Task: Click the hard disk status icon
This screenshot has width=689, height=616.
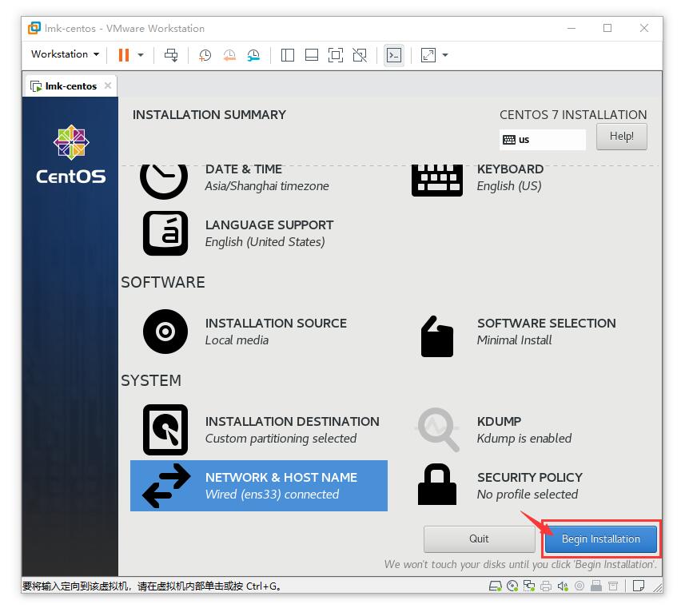Action: 496,586
